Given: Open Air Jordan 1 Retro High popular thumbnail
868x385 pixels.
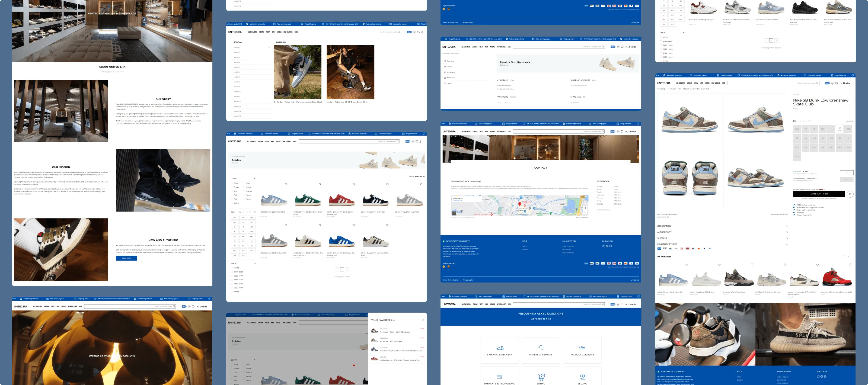Looking at the screenshot, I should (x=298, y=72).
